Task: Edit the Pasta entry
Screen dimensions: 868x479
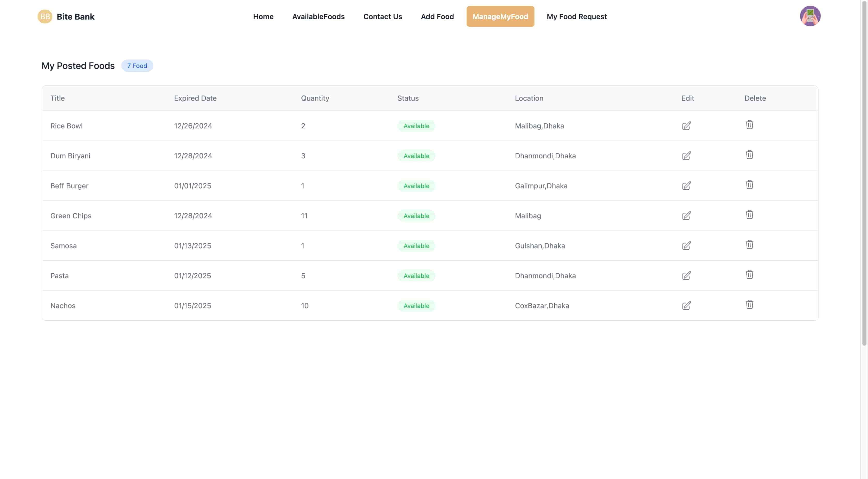Action: [686, 276]
